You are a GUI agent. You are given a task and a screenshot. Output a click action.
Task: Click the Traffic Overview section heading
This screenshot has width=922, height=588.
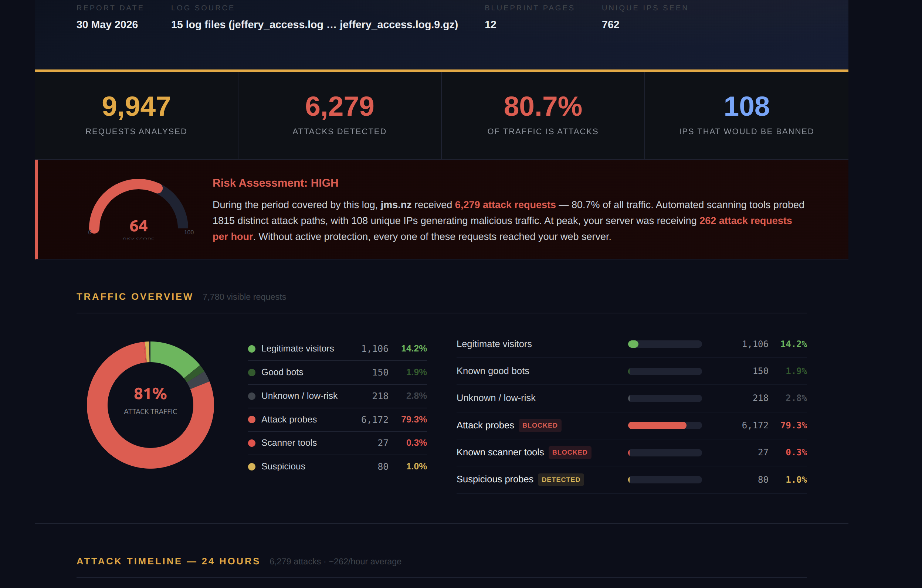point(135,297)
